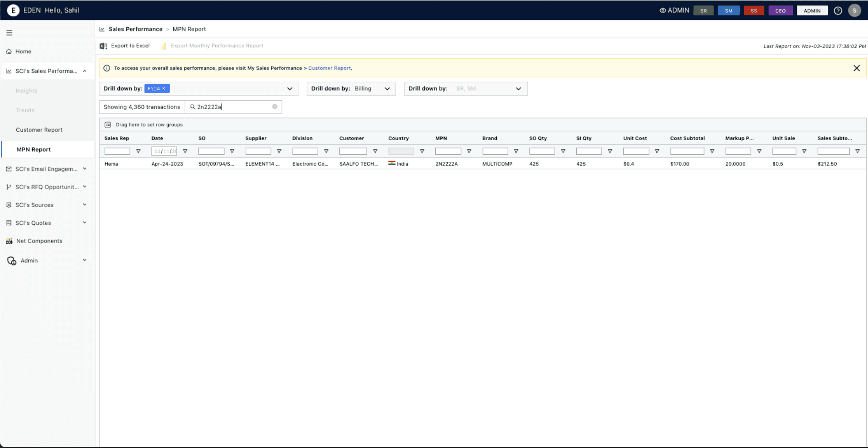The image size is (868, 448).
Task: Click the Date filter input field
Action: click(164, 151)
